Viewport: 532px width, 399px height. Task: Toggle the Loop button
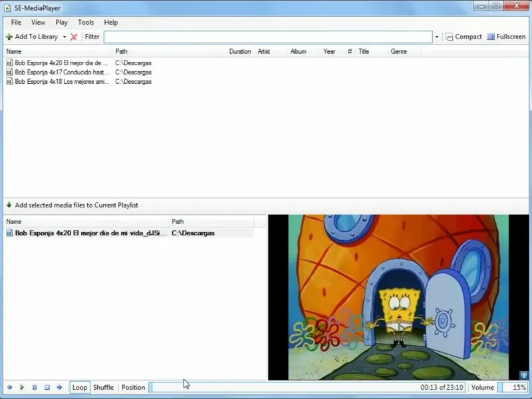(x=80, y=387)
